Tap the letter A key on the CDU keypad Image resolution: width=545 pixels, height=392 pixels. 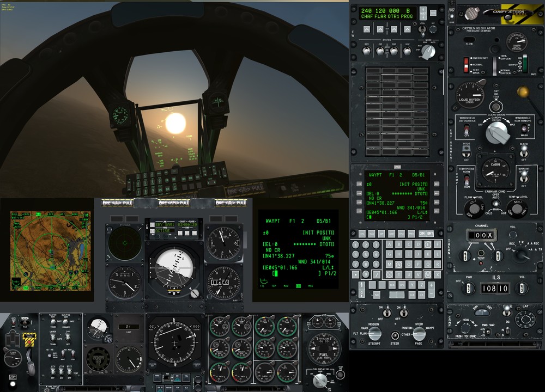point(389,244)
